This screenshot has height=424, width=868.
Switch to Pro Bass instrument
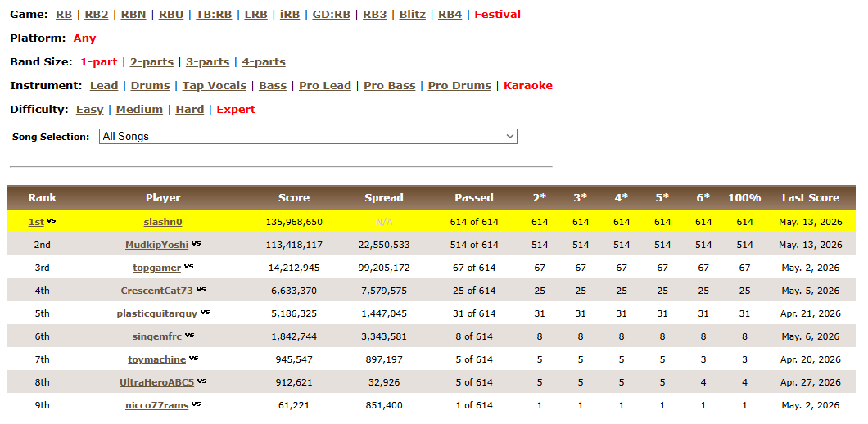tap(390, 86)
